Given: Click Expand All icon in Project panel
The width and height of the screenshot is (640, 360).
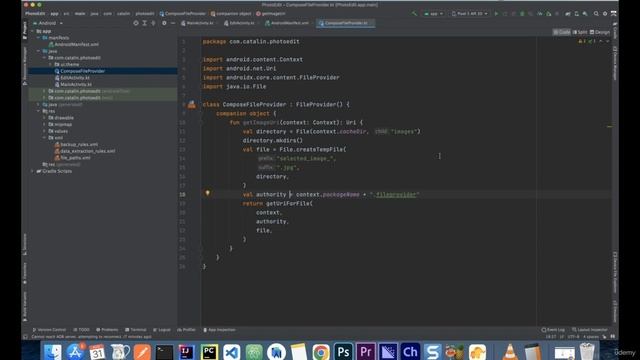Looking at the screenshot, I should click(x=144, y=23).
